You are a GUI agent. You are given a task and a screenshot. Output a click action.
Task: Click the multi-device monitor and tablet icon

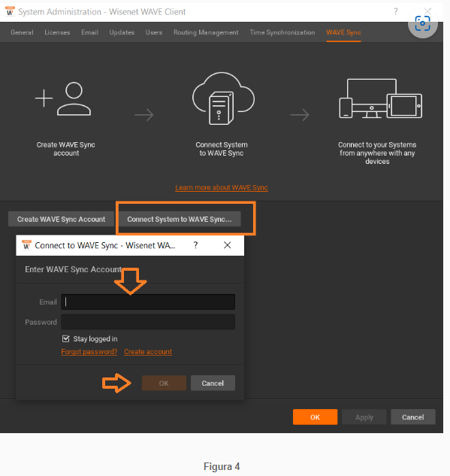click(381, 99)
